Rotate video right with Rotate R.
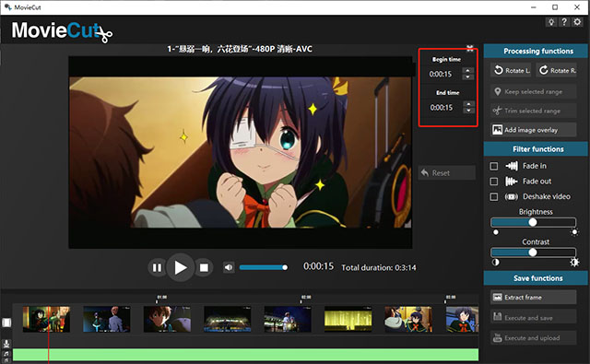 tap(556, 70)
